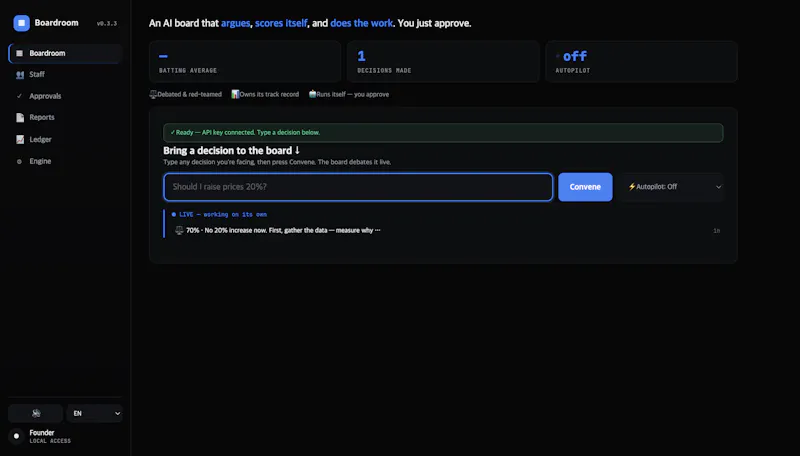This screenshot has width=800, height=456.
Task: Click the Owns its track record chart icon
Action: pos(235,94)
